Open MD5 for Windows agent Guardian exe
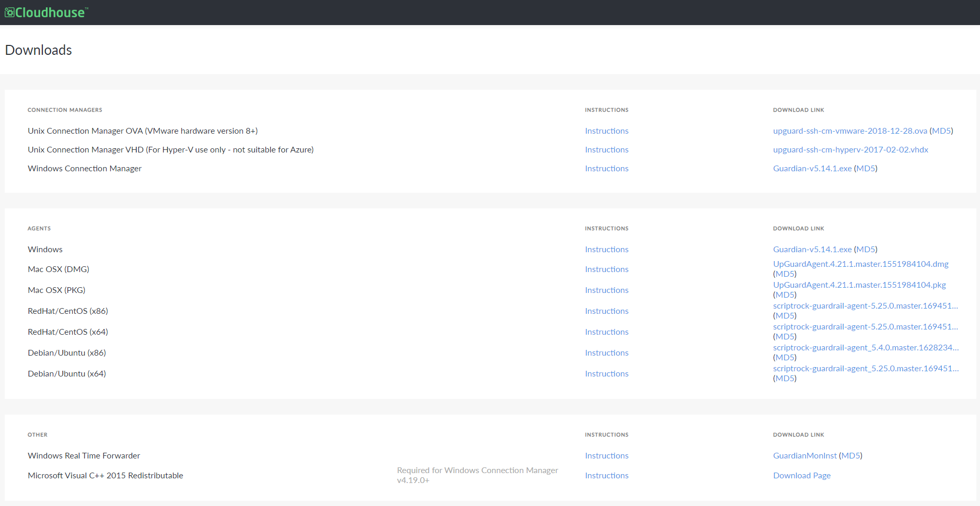Viewport: 980px width, 506px height. pos(866,250)
